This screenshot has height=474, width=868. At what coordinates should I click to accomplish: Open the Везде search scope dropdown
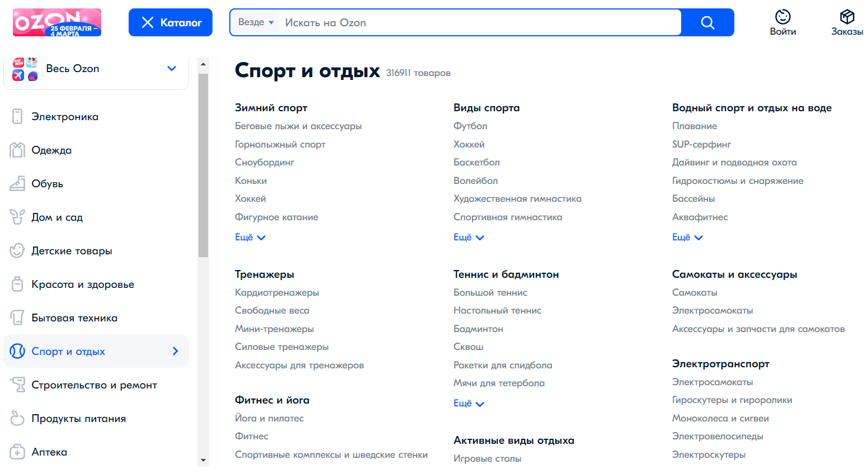256,22
